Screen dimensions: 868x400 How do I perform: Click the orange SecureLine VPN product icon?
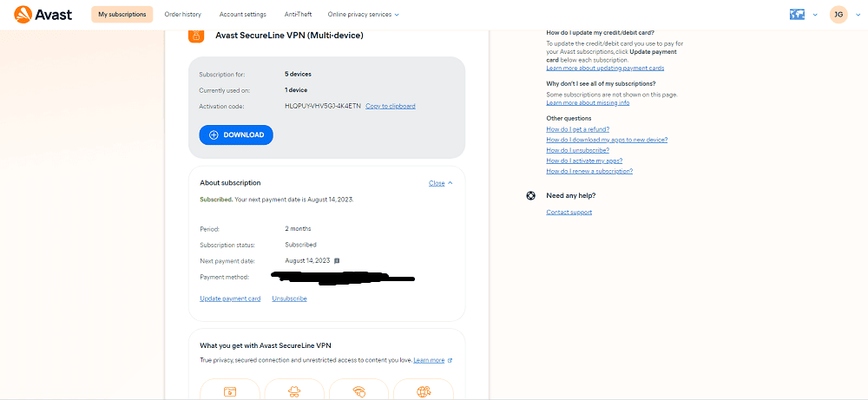click(x=196, y=36)
